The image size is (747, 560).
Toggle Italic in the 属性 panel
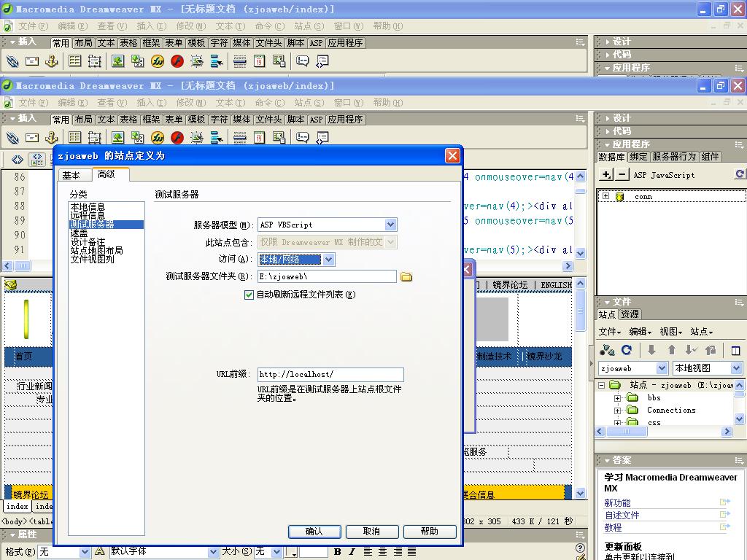pyautogui.click(x=352, y=551)
